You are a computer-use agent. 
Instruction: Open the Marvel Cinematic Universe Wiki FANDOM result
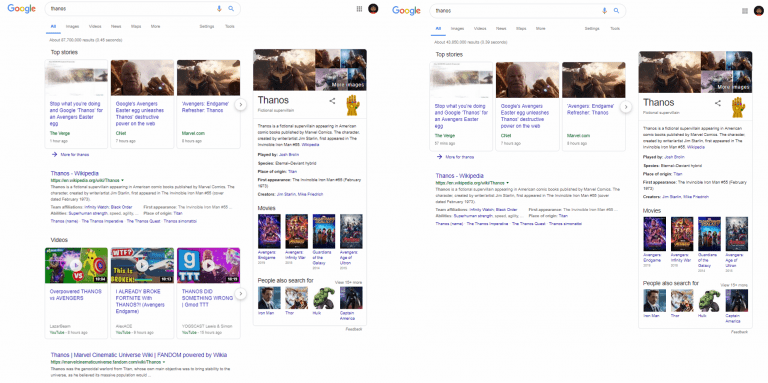139,355
